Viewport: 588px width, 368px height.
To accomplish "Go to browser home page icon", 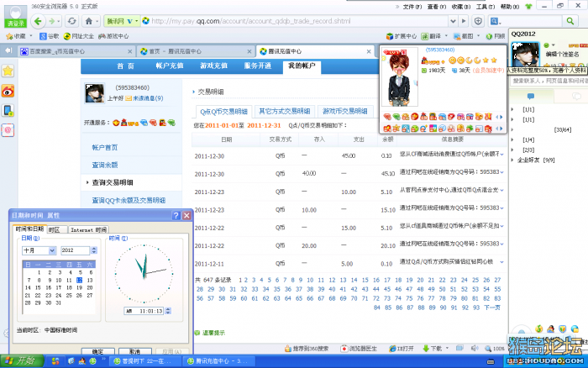I will [x=89, y=21].
